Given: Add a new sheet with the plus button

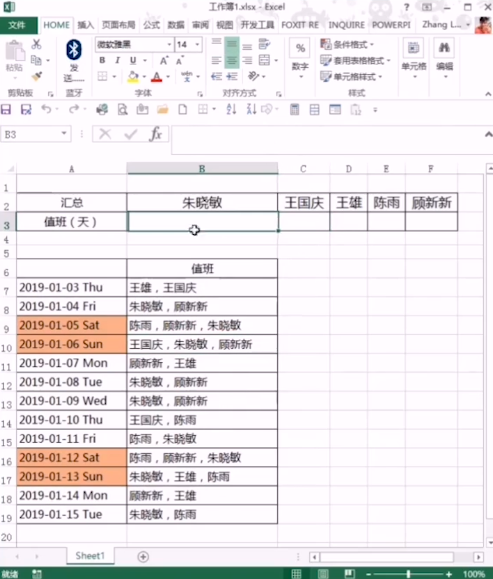Looking at the screenshot, I should (143, 556).
